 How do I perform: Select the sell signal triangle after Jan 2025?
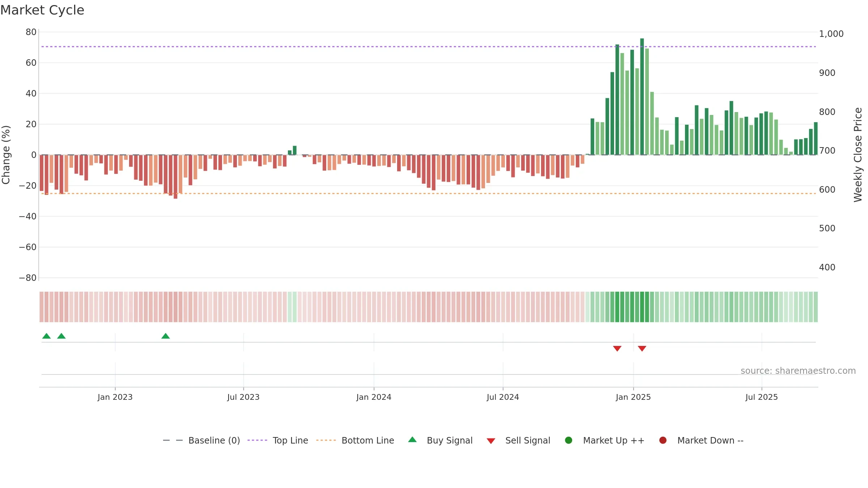[x=642, y=348]
